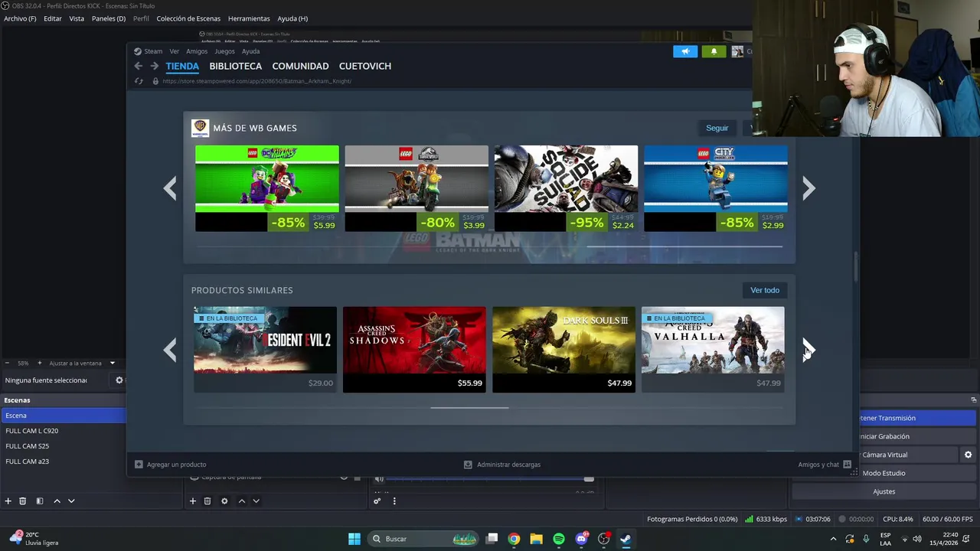Follow WB Games with Seguir button
Image resolution: width=980 pixels, height=551 pixels.
click(x=717, y=128)
